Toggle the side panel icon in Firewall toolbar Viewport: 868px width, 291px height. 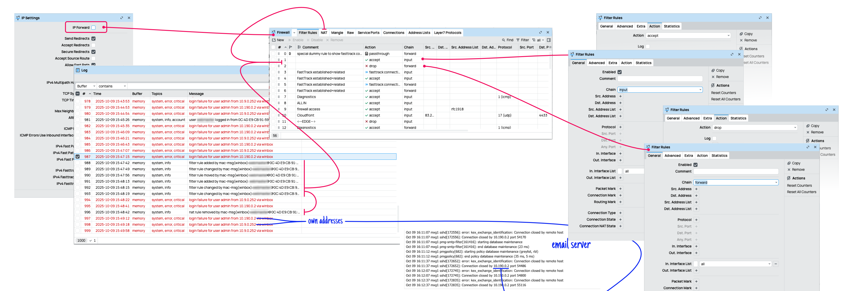pyautogui.click(x=549, y=40)
